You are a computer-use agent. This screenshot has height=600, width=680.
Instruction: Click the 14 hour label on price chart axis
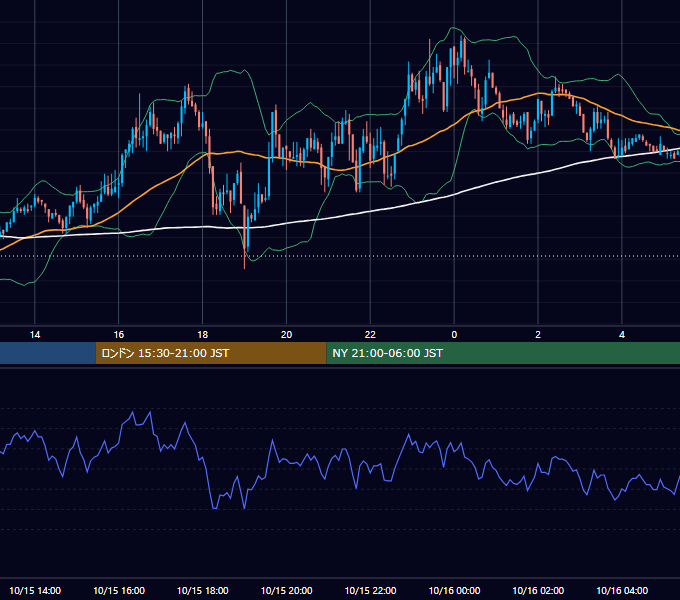click(x=35, y=335)
